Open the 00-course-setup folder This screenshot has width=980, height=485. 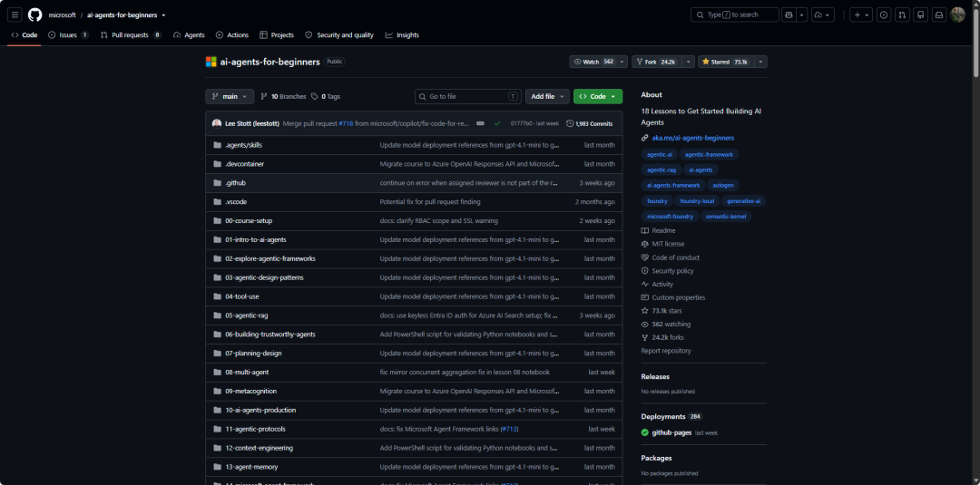click(x=249, y=220)
